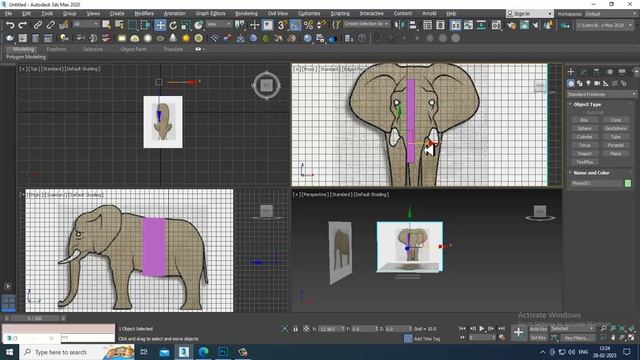Screen dimensions: 640x360
Task: Toggle the 3D Snaps button
Action: click(282, 25)
